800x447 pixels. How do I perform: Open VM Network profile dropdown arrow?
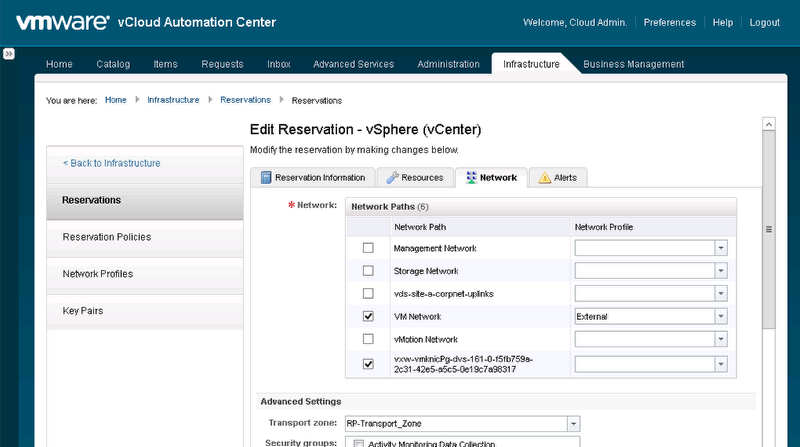721,316
